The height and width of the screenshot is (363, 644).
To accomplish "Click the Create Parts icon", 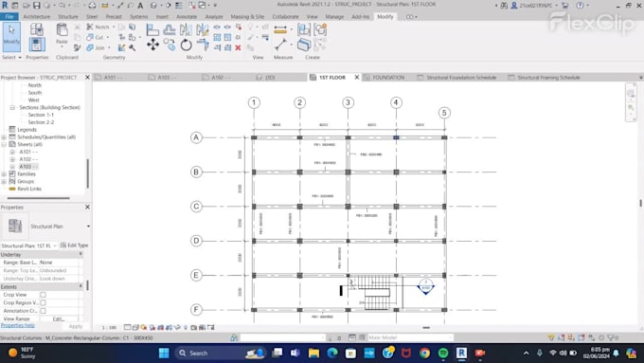I will 304,45.
